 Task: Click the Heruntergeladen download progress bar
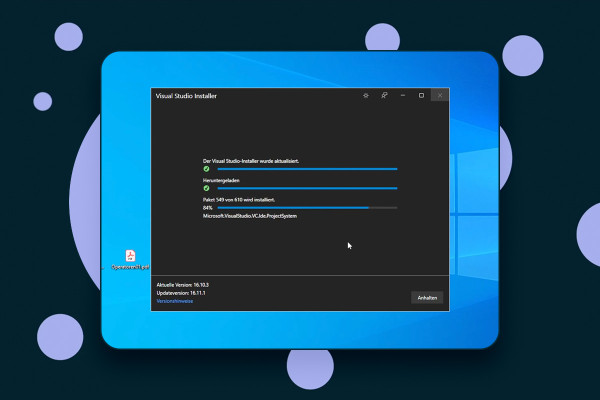click(307, 188)
